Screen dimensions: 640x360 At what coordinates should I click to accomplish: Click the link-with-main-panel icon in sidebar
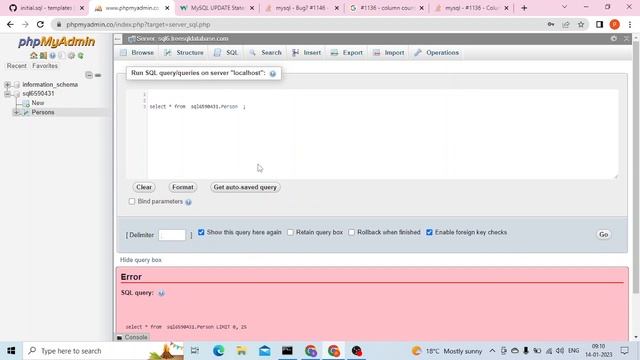point(98,75)
